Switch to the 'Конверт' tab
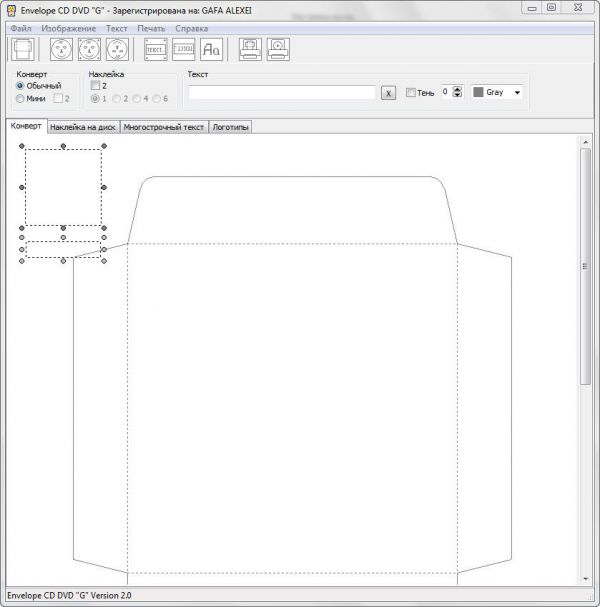600x607 pixels. coord(26,126)
